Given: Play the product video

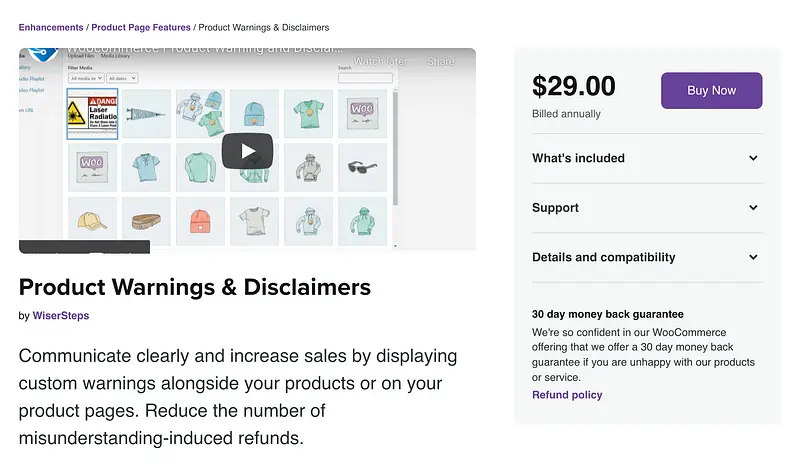Looking at the screenshot, I should (247, 151).
